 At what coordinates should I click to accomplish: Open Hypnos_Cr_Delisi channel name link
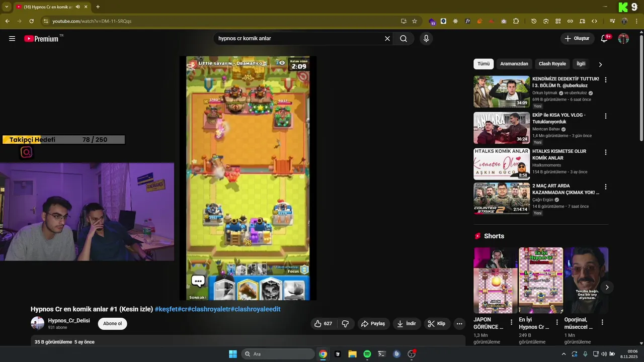point(69,321)
